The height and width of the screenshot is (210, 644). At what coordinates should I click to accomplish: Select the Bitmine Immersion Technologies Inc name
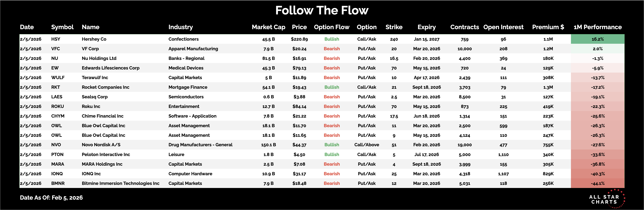[121, 183]
